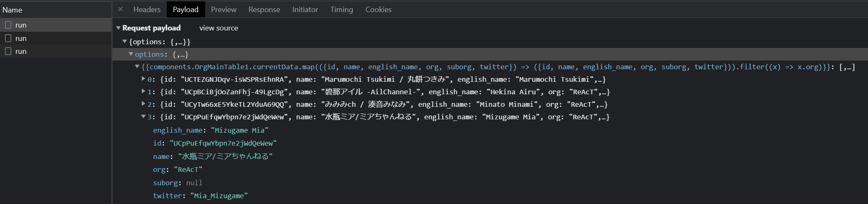Screen dimensions: 868x204
Task: Open the Timing tab
Action: 342,9
